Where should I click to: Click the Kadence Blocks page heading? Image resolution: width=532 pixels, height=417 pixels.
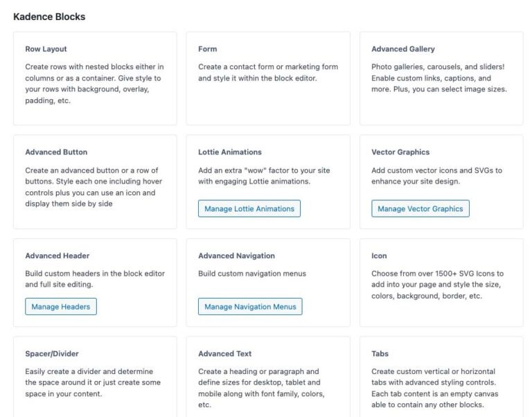[49, 17]
